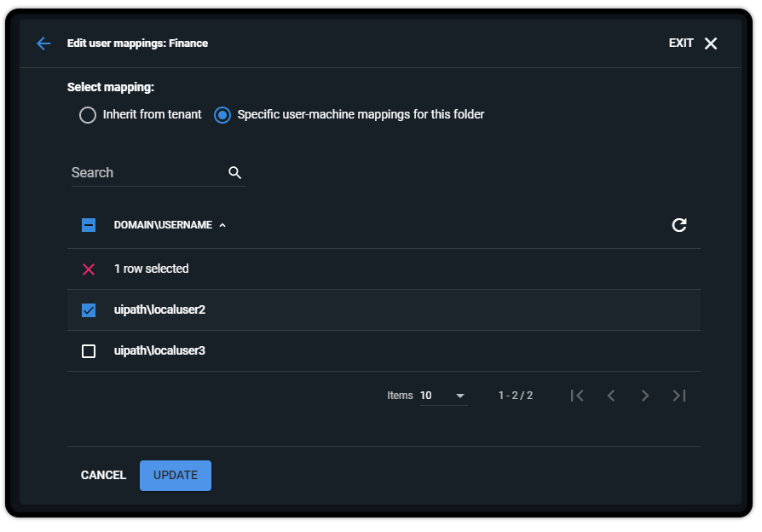
Task: Choose specific user-machine mappings for this folder
Action: pos(222,114)
